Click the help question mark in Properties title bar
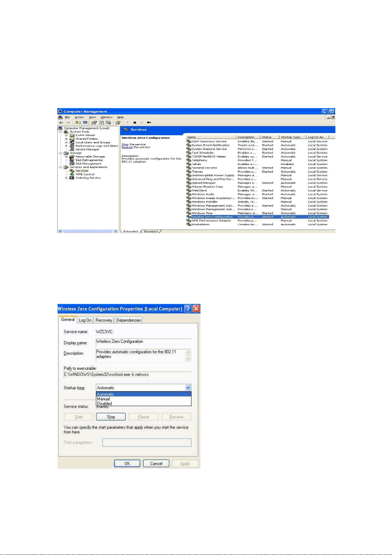 tap(188, 309)
